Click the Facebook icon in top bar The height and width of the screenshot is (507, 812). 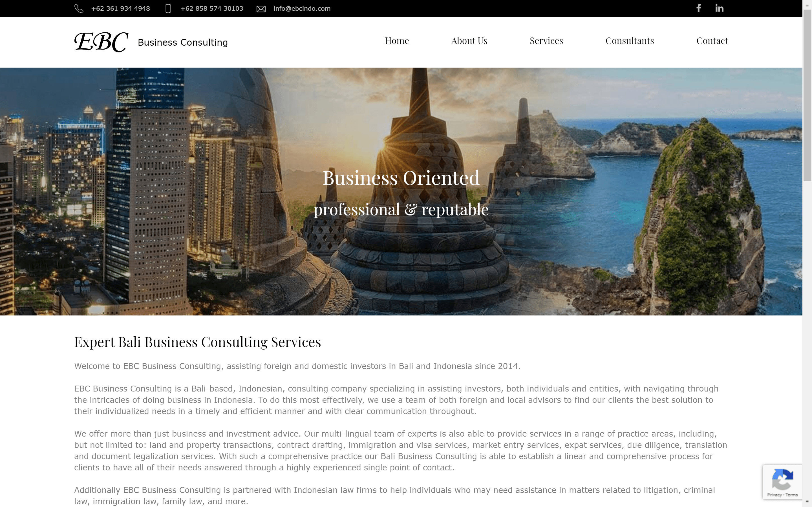698,8
